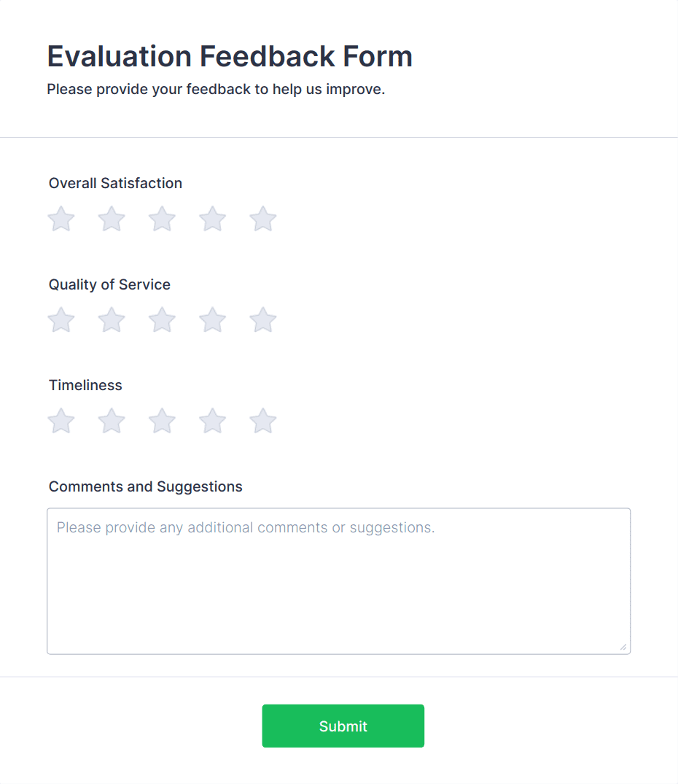Rate Timeliness four stars
This screenshot has height=784, width=678.
(x=212, y=421)
